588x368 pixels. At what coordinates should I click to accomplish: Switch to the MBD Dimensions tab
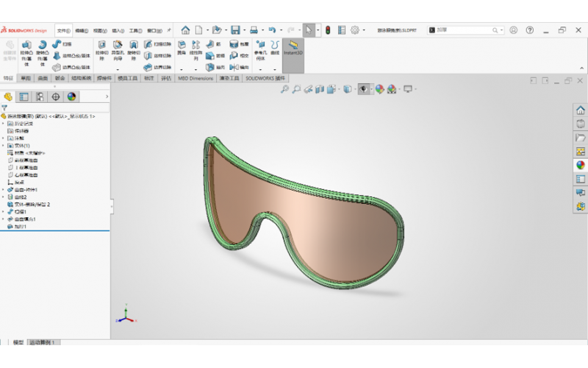[196, 78]
